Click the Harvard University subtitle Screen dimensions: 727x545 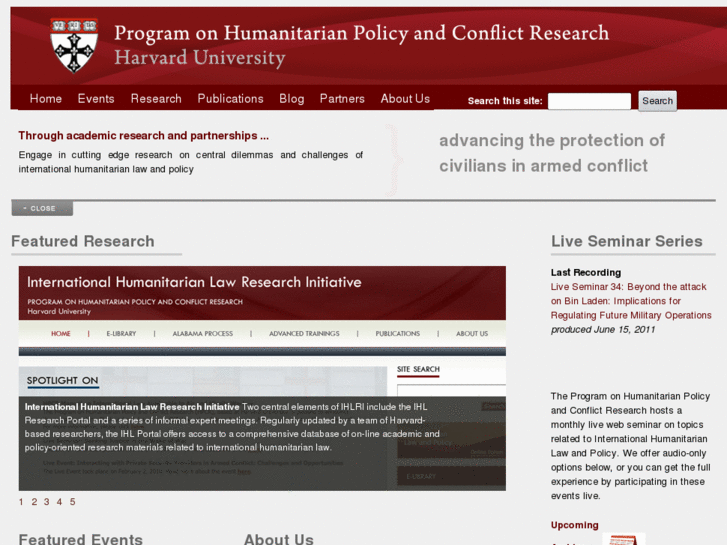[200, 58]
